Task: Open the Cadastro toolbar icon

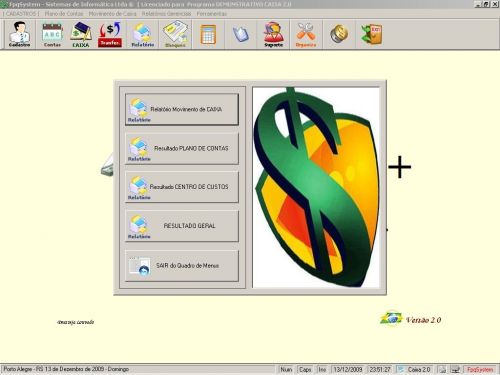Action: click(19, 34)
